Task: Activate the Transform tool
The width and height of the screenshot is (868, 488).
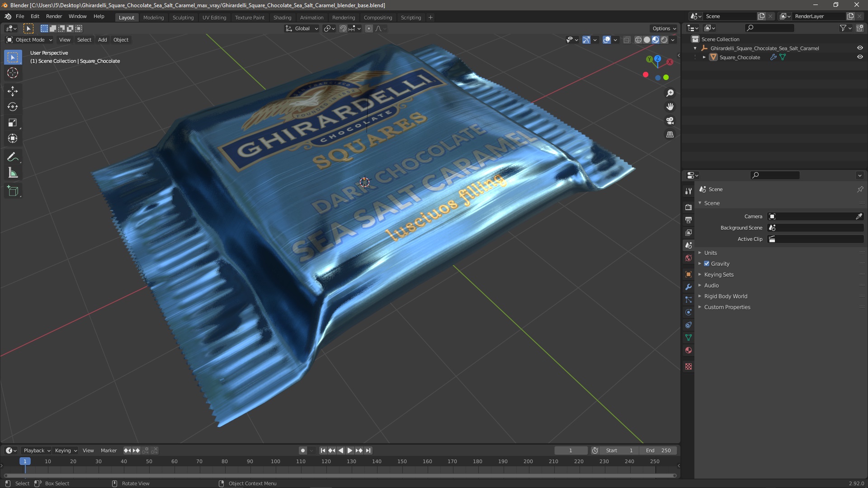Action: pos(13,139)
